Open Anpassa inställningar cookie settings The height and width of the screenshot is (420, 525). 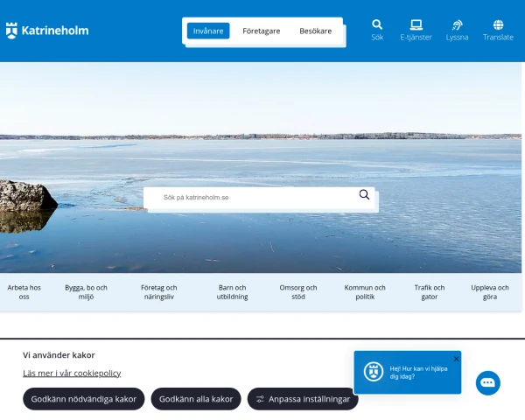(303, 399)
